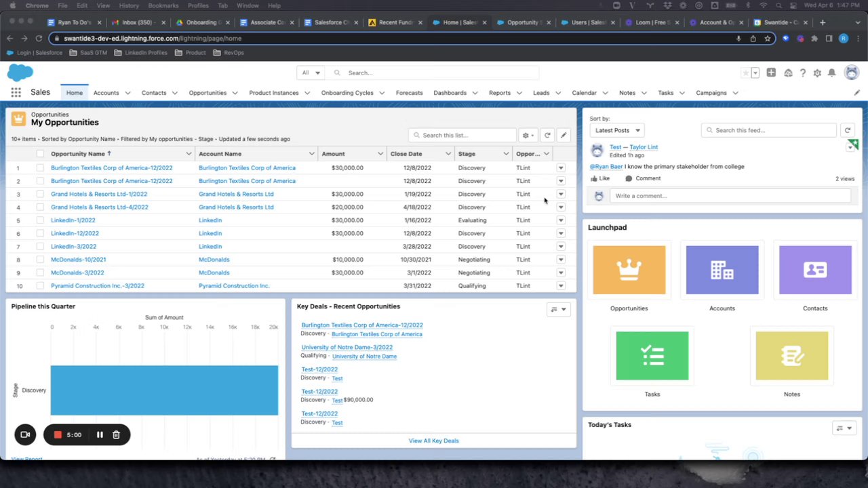868x488 pixels.
Task: Open Stage column header dropdown
Action: (506, 154)
